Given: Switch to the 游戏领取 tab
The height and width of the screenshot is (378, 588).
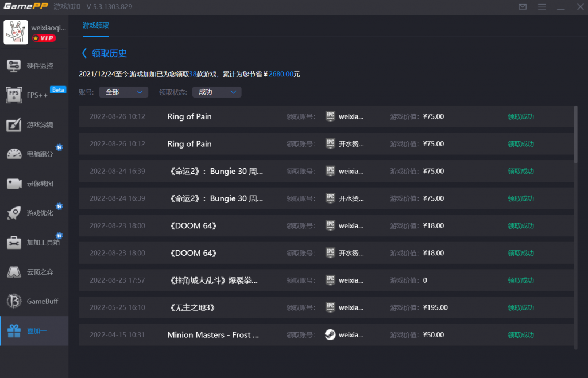Looking at the screenshot, I should pyautogui.click(x=96, y=25).
